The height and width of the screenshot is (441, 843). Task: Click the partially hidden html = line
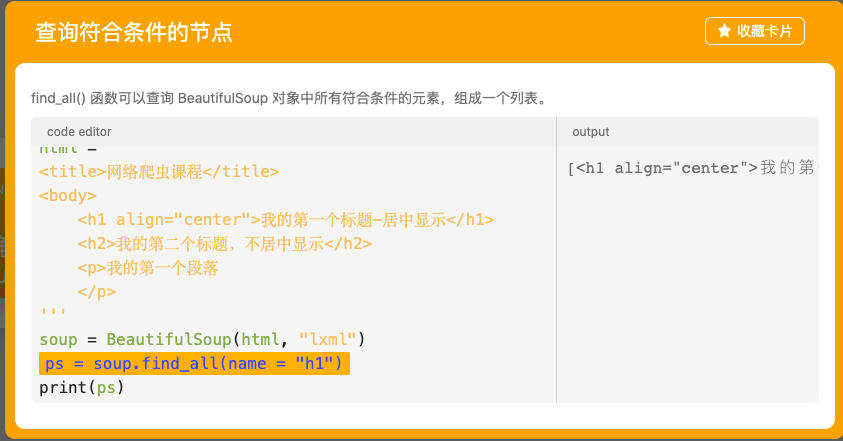tap(60, 150)
